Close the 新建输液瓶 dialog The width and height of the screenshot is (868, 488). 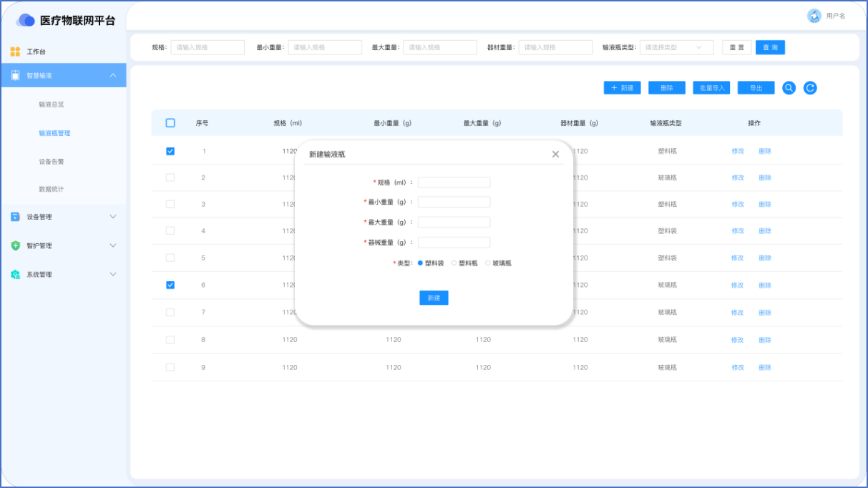pyautogui.click(x=555, y=154)
